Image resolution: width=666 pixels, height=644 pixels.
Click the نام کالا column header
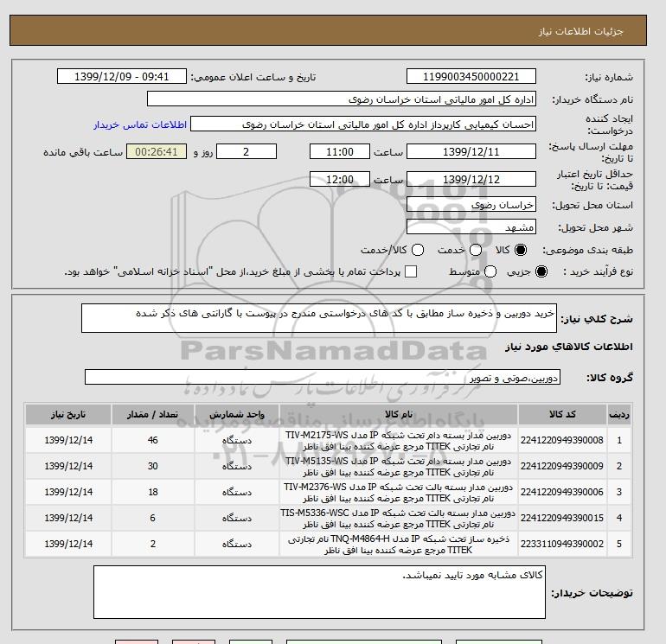click(x=399, y=414)
